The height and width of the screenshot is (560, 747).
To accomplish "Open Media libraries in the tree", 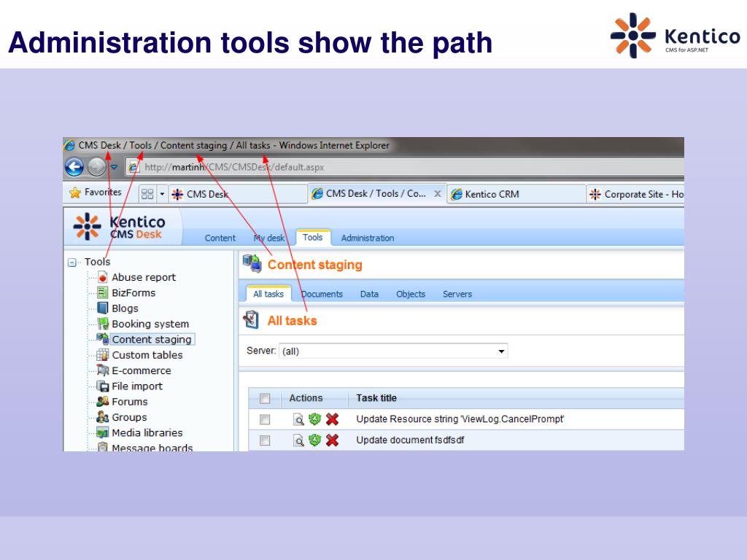I will [147, 433].
